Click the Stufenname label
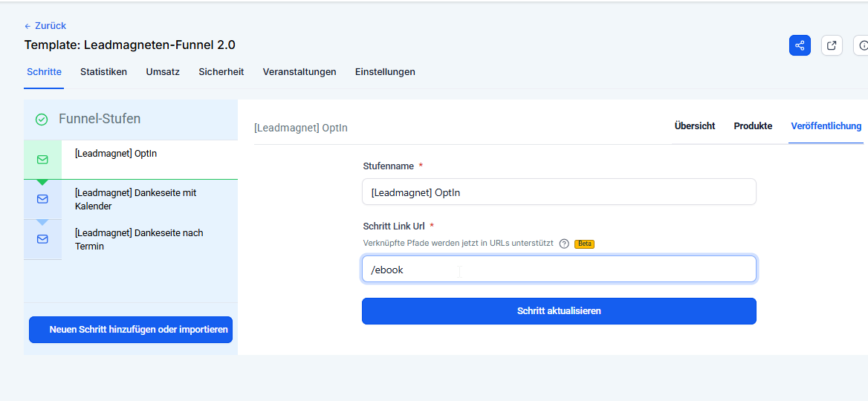The image size is (868, 401). [x=388, y=166]
